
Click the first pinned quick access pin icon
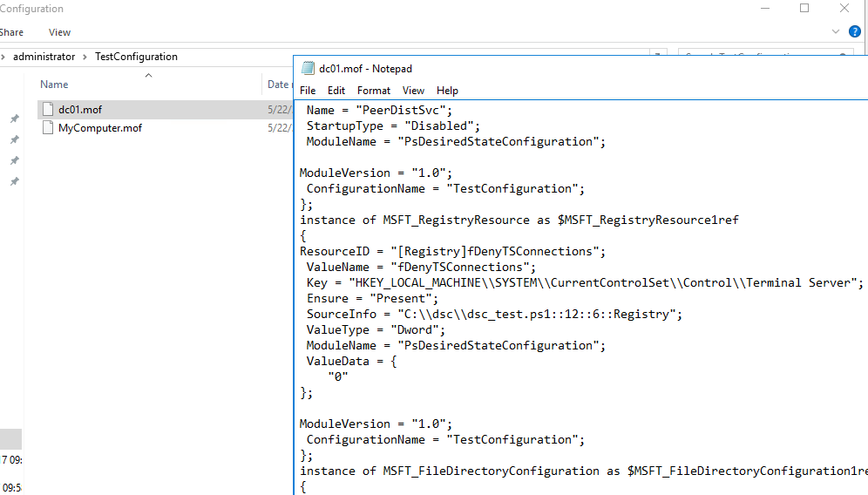(15, 119)
